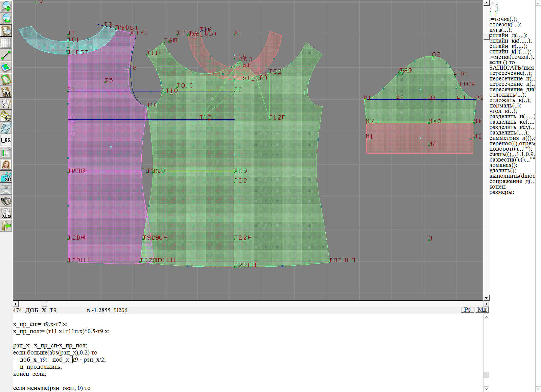Click the zoom out magnifier icon
Screen dimensions: 541x392
6,18
